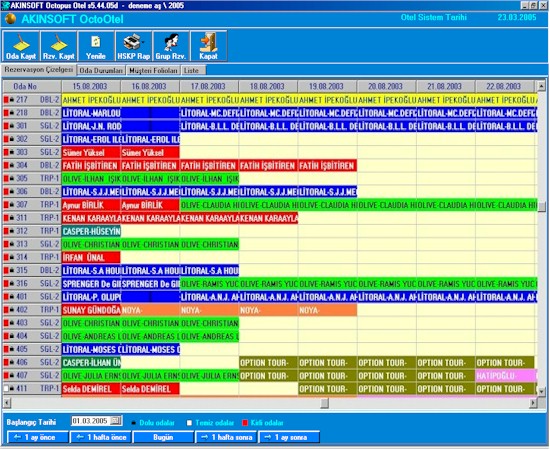Select Aynur BİRLİK cell on 15.08.2003

(x=91, y=205)
